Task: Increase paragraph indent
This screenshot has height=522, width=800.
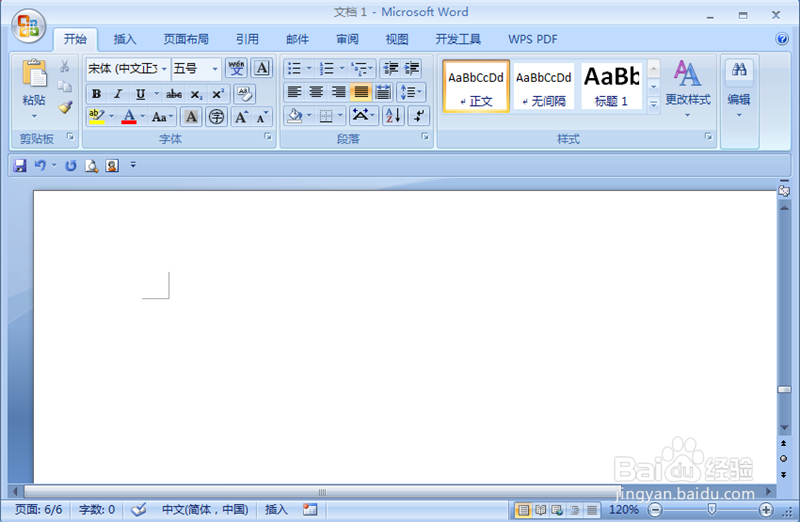Action: point(412,68)
